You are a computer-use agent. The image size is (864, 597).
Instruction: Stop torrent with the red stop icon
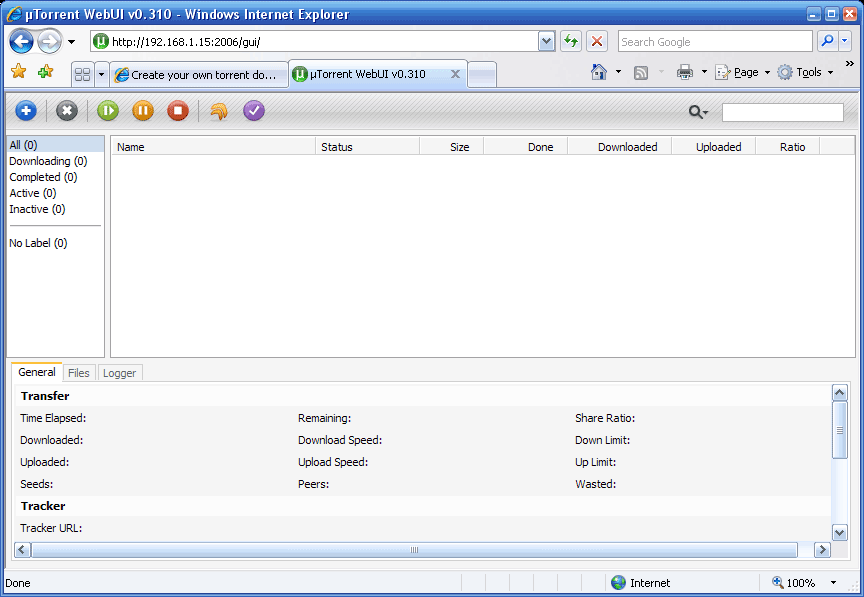(x=178, y=111)
